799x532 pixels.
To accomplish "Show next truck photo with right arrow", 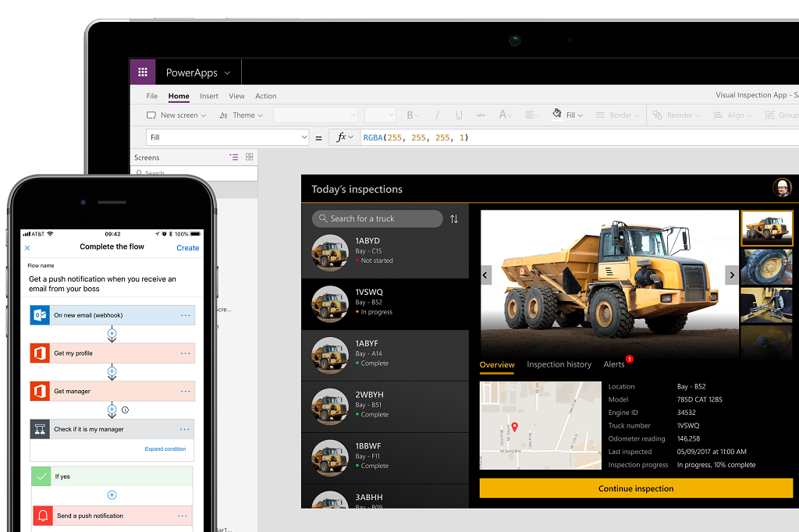I will [x=732, y=275].
